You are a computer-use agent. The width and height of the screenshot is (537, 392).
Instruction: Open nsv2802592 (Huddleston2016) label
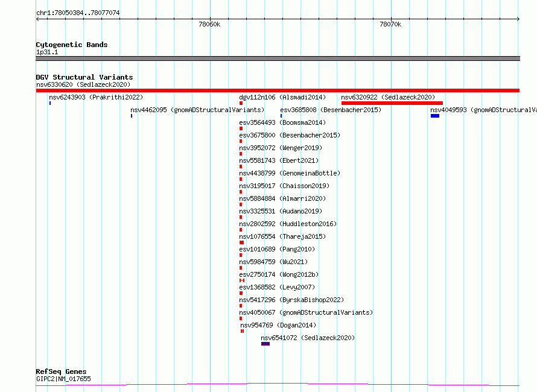(288, 224)
